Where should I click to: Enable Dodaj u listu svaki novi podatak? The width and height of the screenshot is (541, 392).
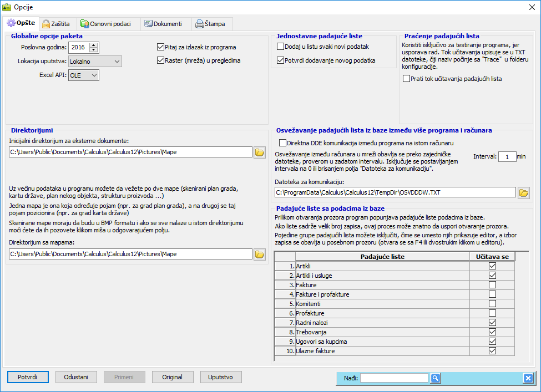[281, 47]
